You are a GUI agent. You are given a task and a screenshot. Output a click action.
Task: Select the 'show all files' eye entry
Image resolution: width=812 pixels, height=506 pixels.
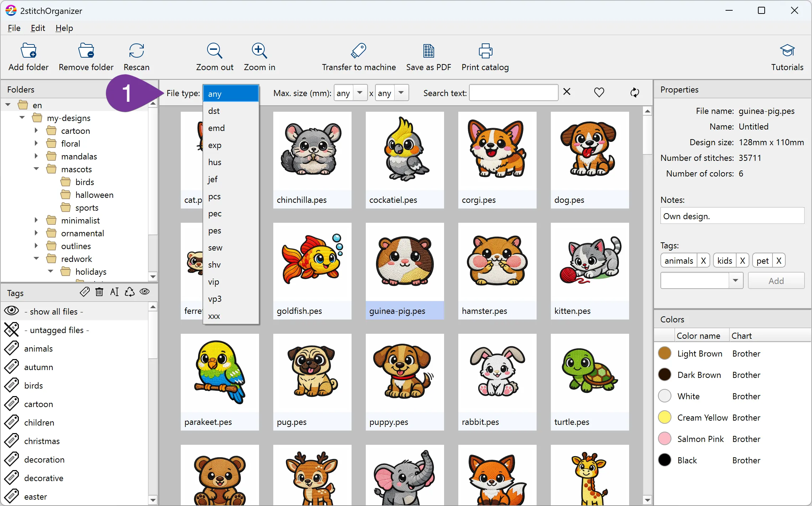[x=75, y=311]
